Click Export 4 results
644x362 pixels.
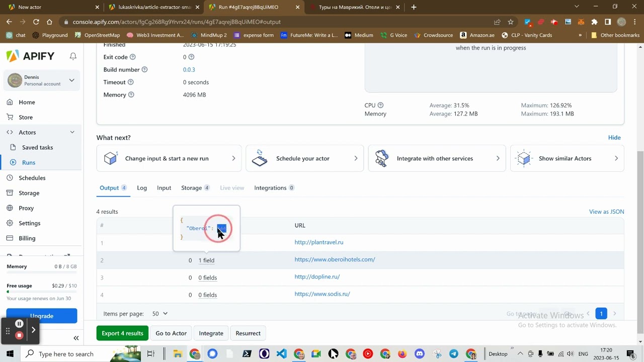[122, 333]
